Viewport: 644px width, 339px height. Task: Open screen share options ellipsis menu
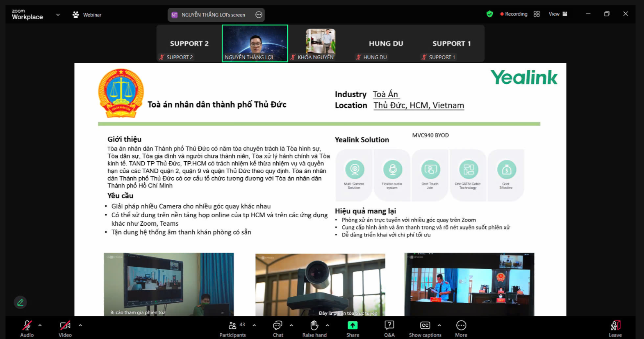[259, 15]
